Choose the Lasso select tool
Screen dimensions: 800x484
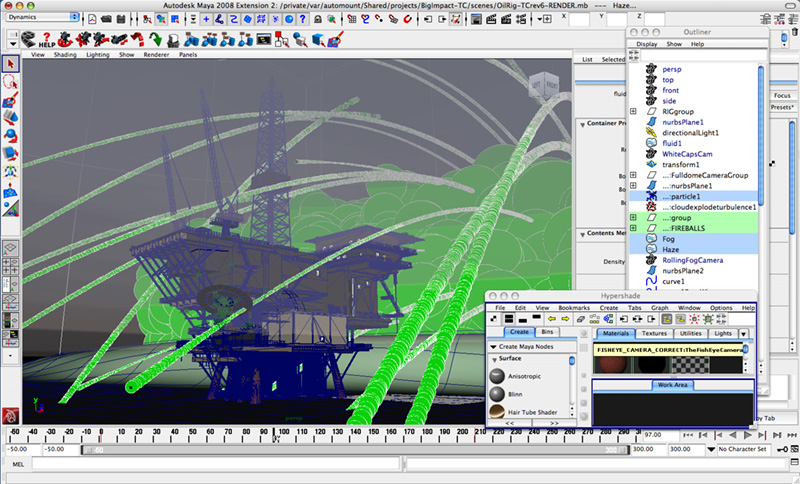[x=11, y=82]
